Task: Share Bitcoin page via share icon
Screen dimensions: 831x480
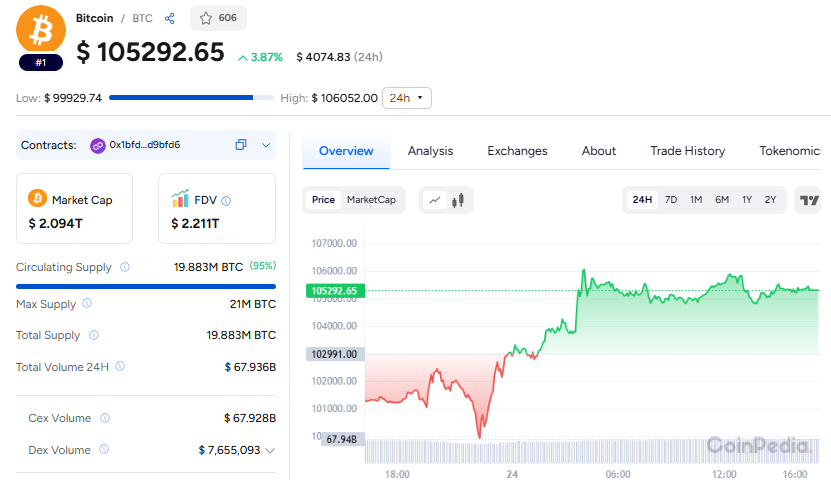Action: coord(170,19)
